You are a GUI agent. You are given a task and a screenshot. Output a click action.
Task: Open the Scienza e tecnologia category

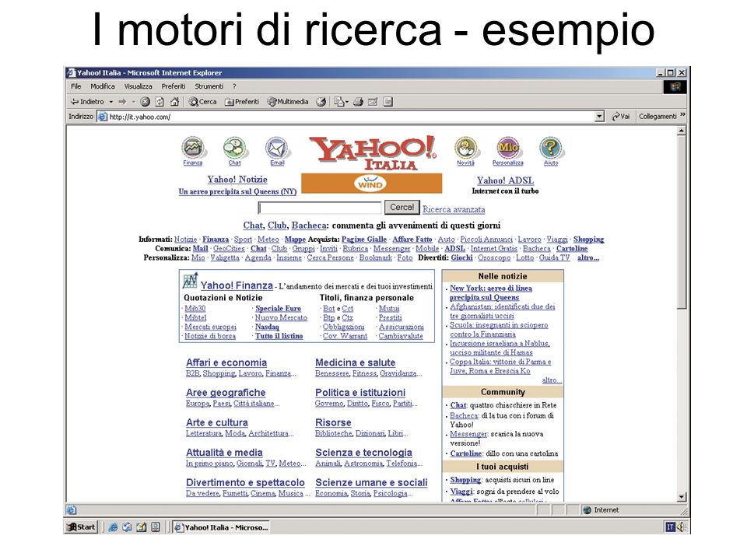[x=363, y=453]
